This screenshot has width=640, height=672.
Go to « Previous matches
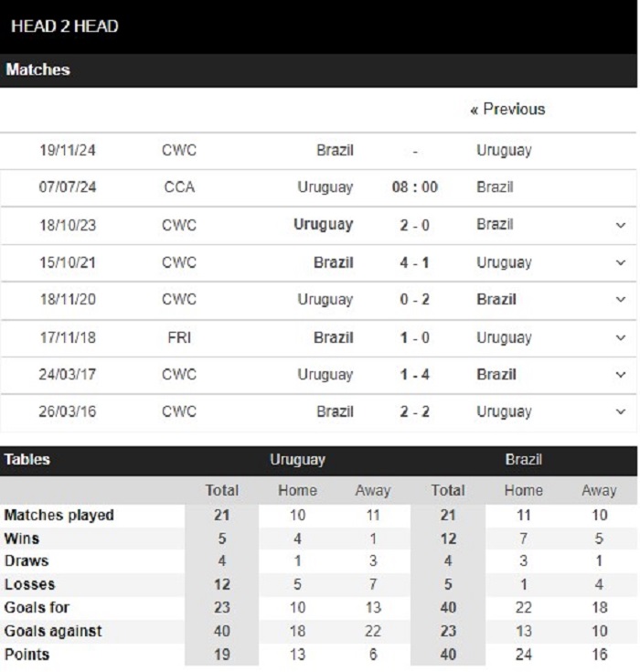tap(507, 110)
